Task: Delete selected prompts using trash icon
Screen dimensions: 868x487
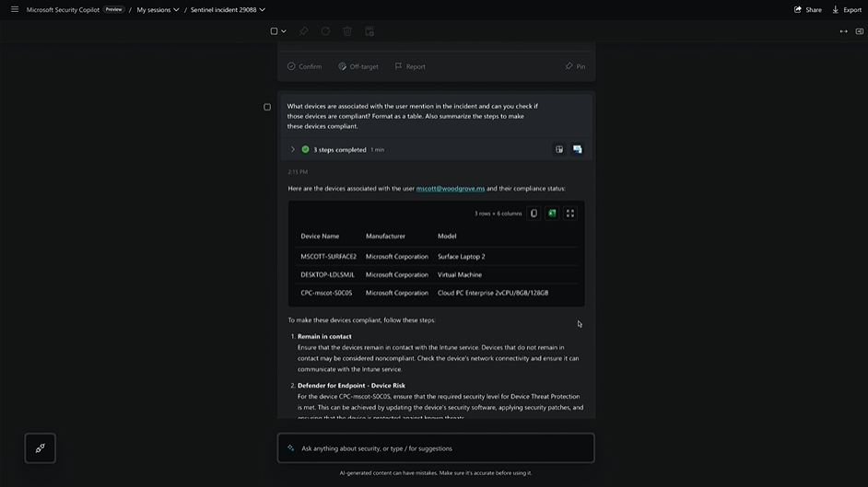Action: [347, 31]
